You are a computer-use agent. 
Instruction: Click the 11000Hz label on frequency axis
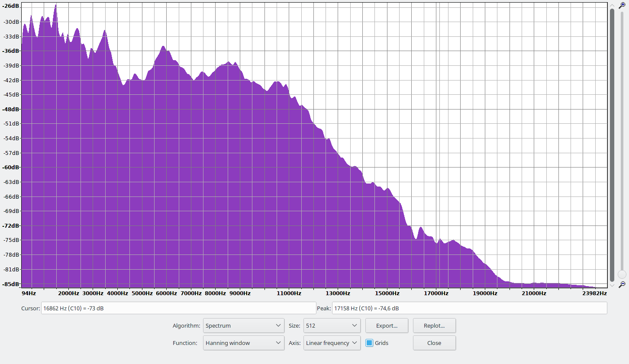[x=289, y=293]
